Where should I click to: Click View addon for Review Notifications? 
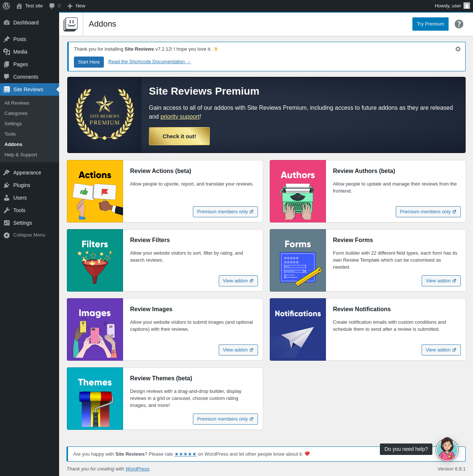pyautogui.click(x=441, y=350)
